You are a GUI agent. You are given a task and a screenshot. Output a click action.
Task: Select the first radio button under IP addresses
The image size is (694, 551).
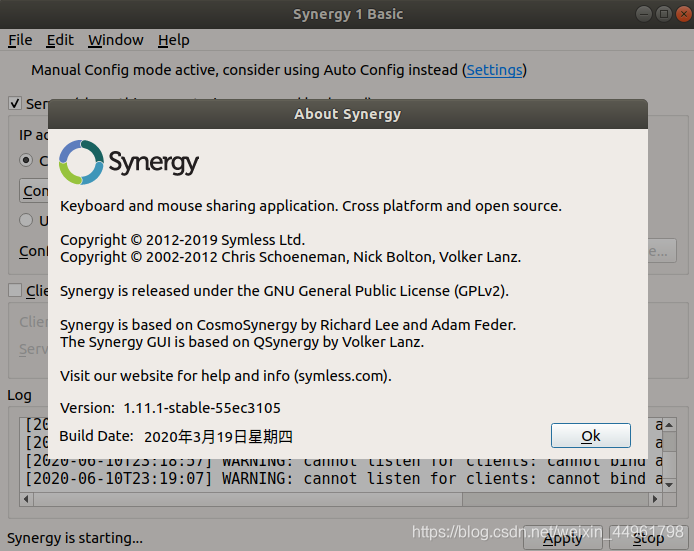pos(26,160)
